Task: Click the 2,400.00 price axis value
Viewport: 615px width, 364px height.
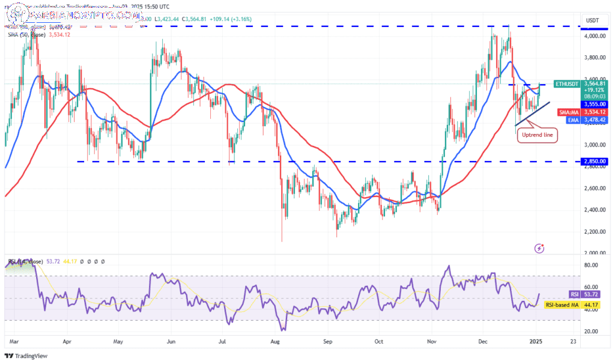Action: [x=595, y=210]
